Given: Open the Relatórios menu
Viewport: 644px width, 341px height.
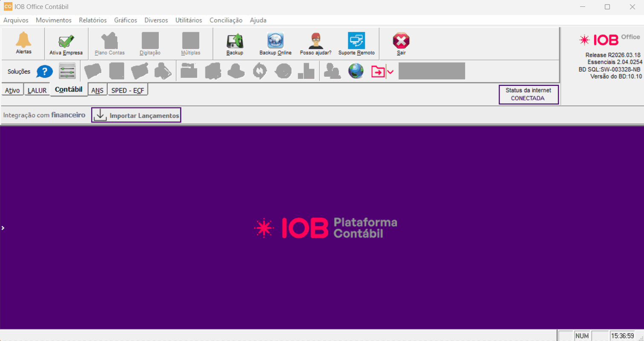Looking at the screenshot, I should coord(92,20).
